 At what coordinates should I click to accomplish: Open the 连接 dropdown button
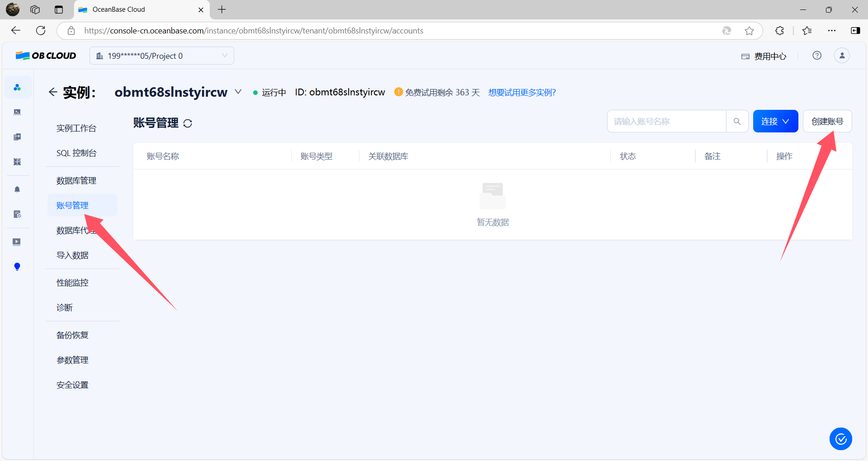tap(775, 122)
